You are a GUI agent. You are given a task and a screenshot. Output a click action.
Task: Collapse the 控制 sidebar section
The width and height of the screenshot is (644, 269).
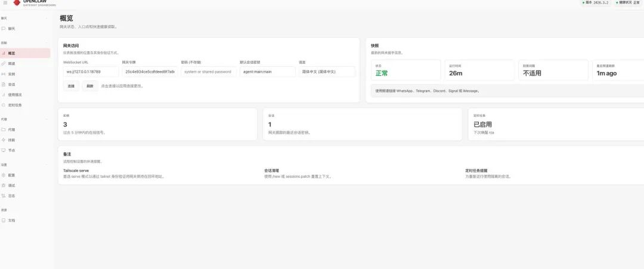(4, 43)
